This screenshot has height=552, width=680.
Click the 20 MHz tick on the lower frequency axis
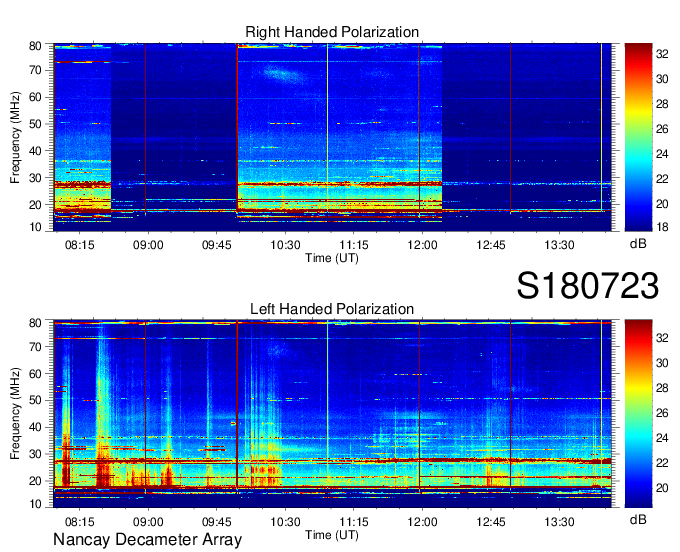35,481
